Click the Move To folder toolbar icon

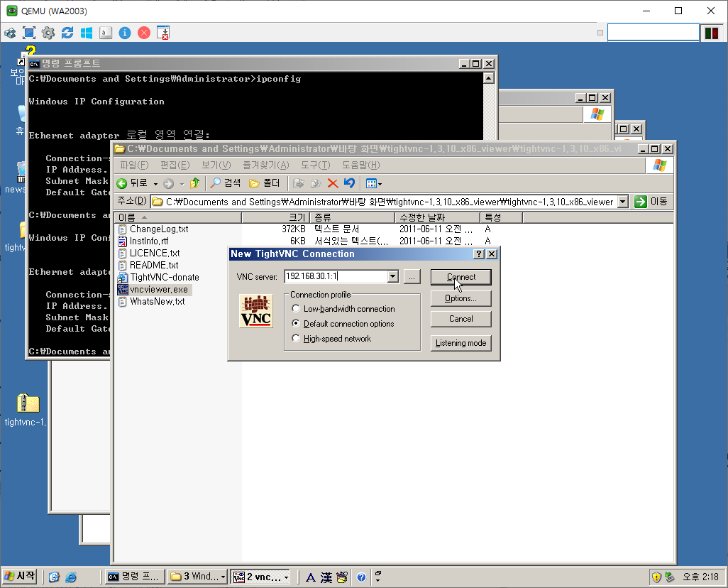(298, 184)
